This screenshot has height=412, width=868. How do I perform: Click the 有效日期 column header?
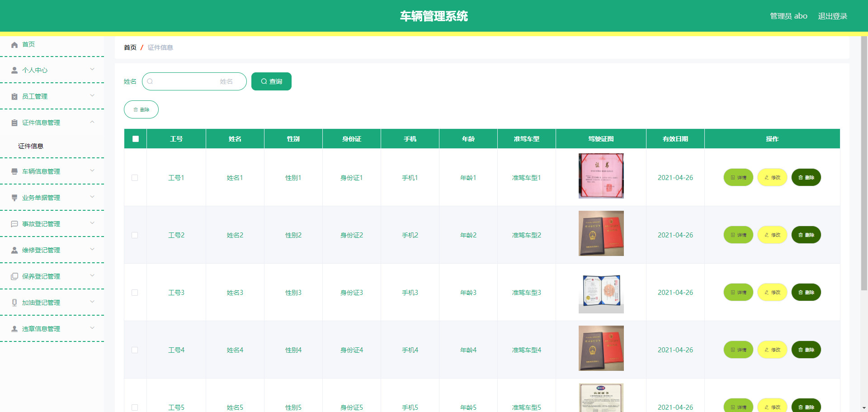click(675, 139)
